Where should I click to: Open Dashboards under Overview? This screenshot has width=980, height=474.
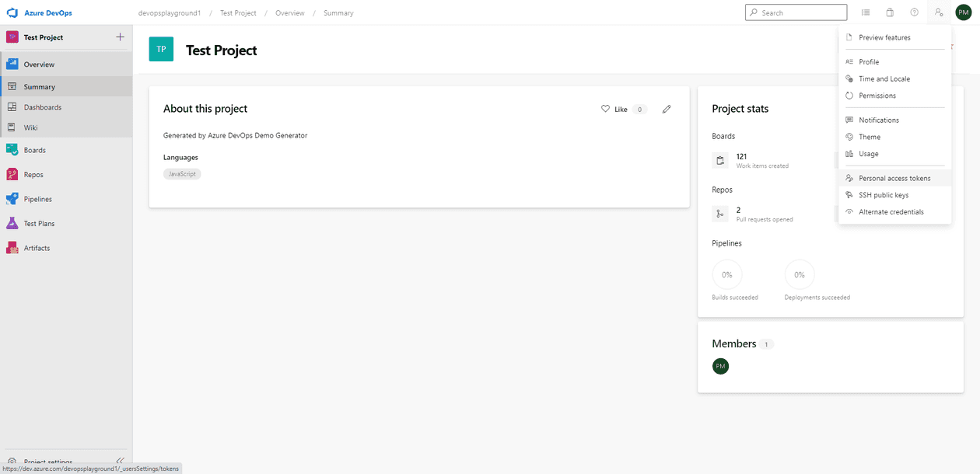[x=42, y=107]
